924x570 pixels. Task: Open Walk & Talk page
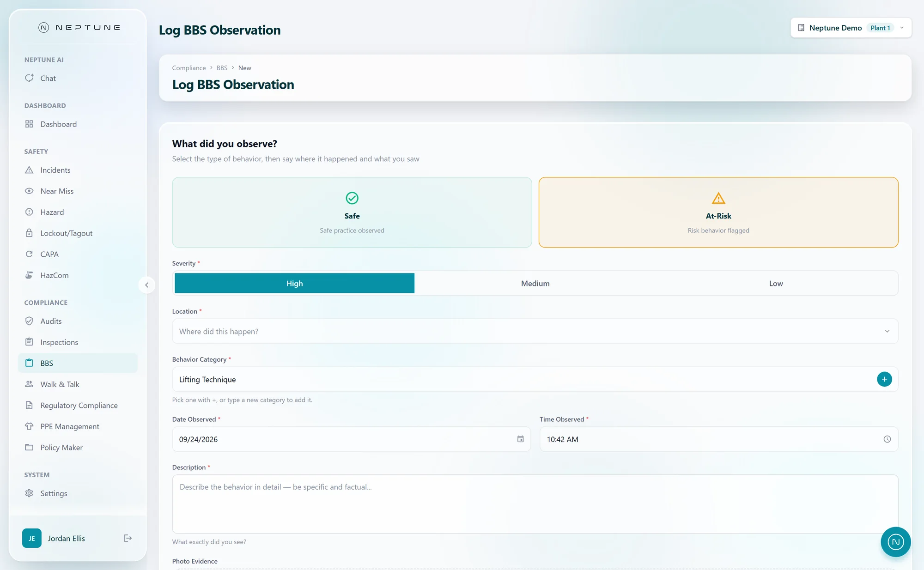[60, 384]
